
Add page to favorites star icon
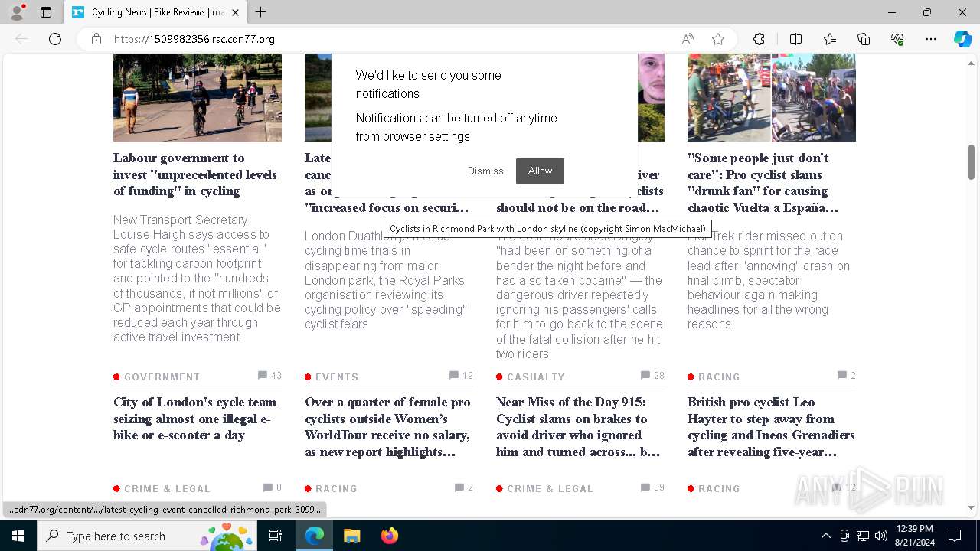click(x=718, y=39)
